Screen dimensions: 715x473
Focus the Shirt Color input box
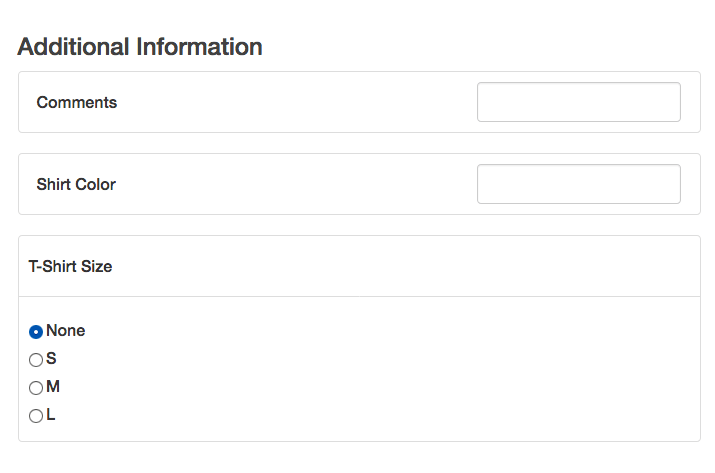(578, 184)
